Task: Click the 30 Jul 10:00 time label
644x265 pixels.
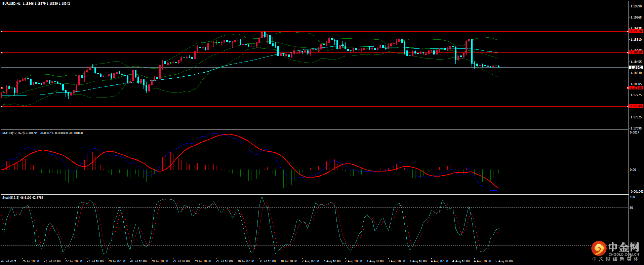Action: click(x=267, y=261)
